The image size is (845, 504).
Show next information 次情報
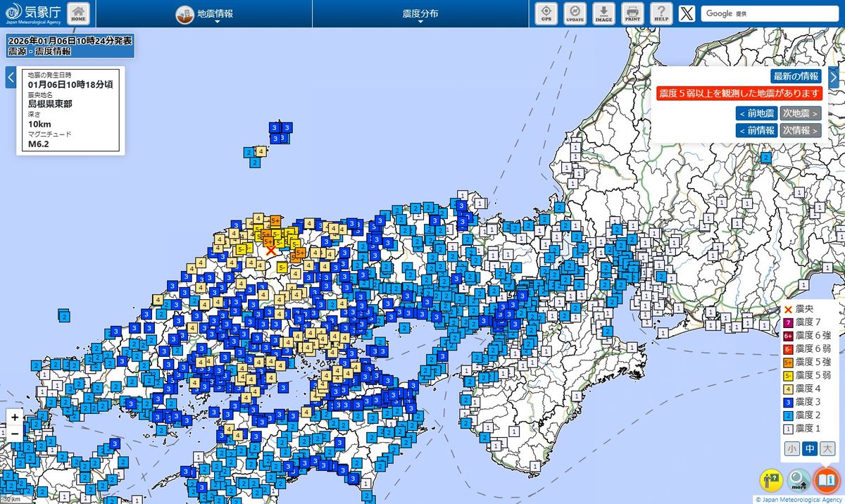pos(801,130)
